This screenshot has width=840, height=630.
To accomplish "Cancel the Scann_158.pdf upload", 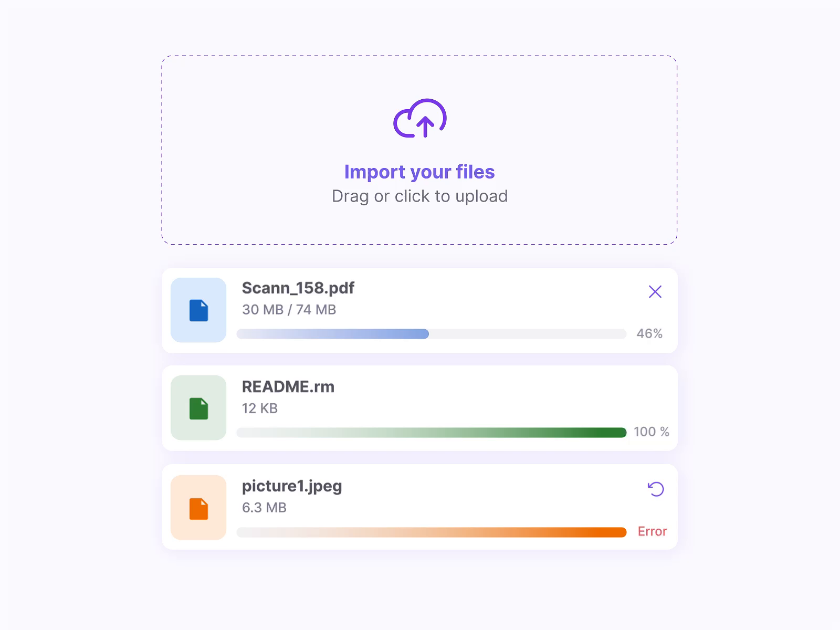I will coord(655,292).
